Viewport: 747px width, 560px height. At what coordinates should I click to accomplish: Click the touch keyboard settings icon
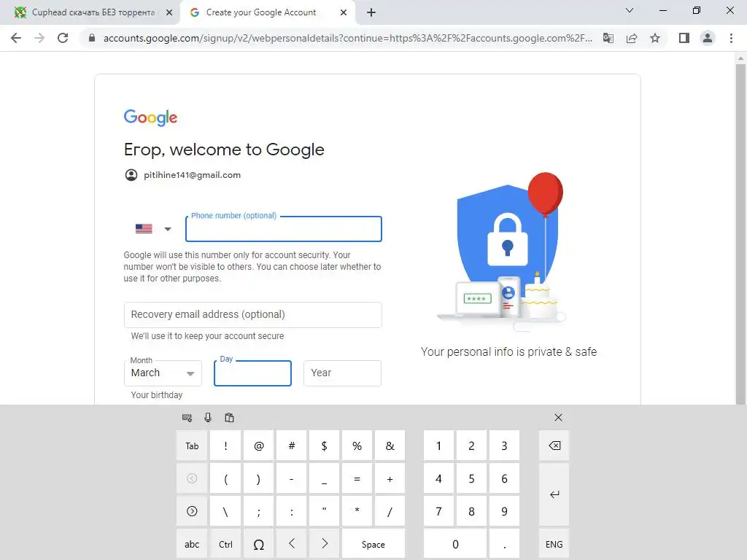[x=187, y=418]
